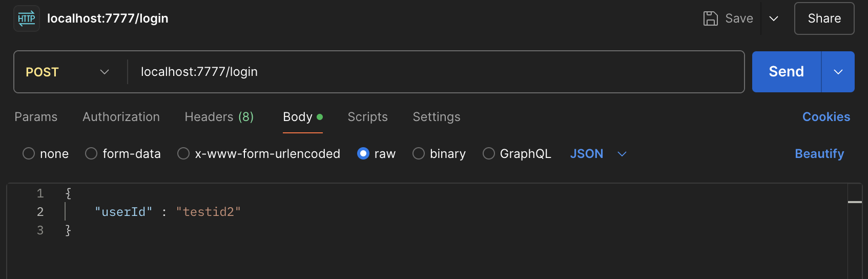Select the none body type
Viewport: 868px width, 279px height.
(29, 154)
